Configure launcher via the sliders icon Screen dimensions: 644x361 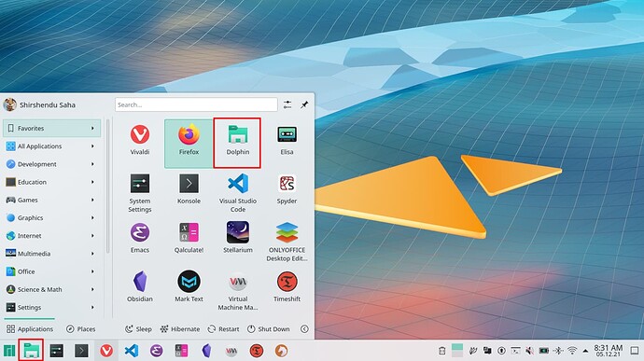[x=287, y=104]
